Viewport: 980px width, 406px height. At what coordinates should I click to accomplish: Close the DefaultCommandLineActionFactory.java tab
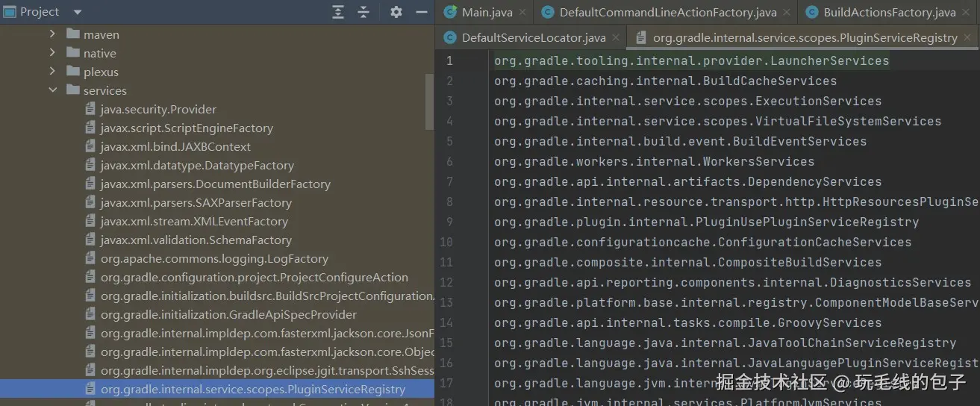(x=787, y=13)
